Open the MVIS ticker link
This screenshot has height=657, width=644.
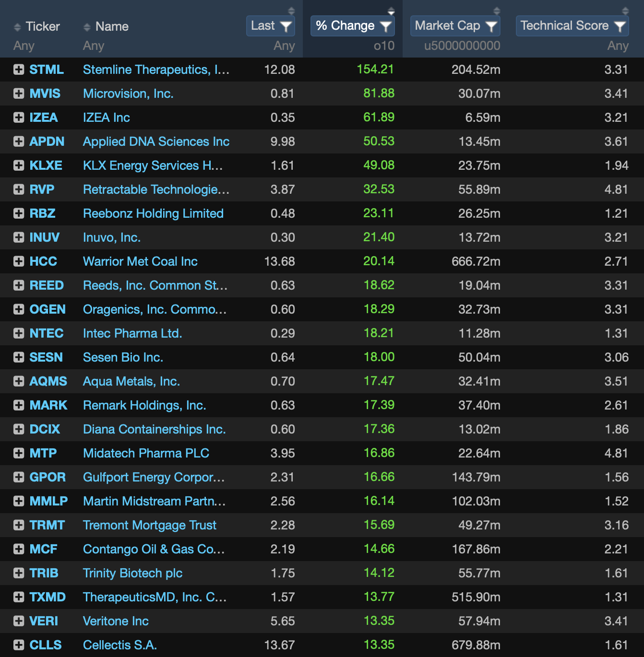pyautogui.click(x=45, y=94)
